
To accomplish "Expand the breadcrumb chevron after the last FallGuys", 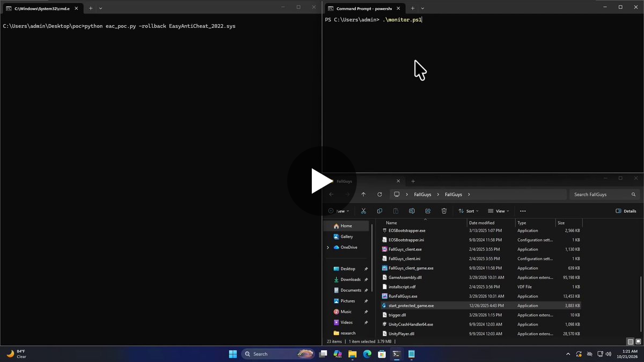I will pos(469,195).
